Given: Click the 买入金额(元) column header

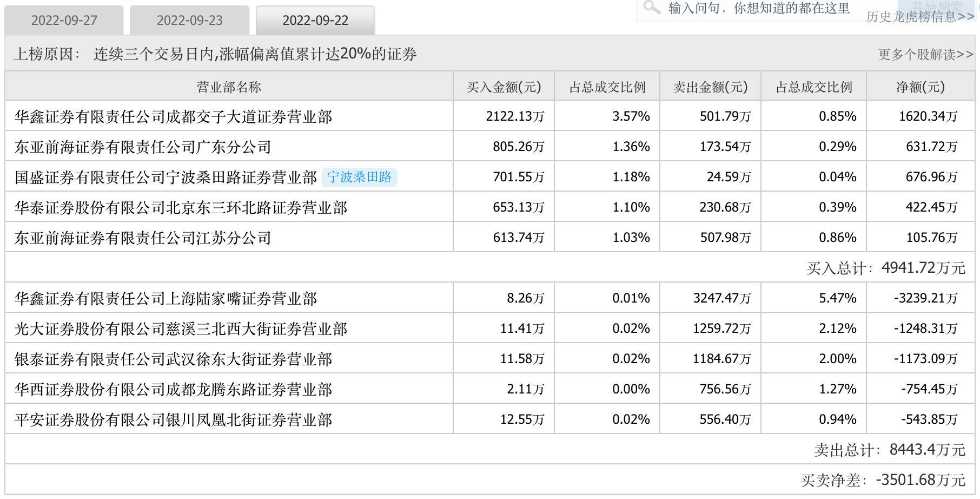Looking at the screenshot, I should pyautogui.click(x=504, y=87).
